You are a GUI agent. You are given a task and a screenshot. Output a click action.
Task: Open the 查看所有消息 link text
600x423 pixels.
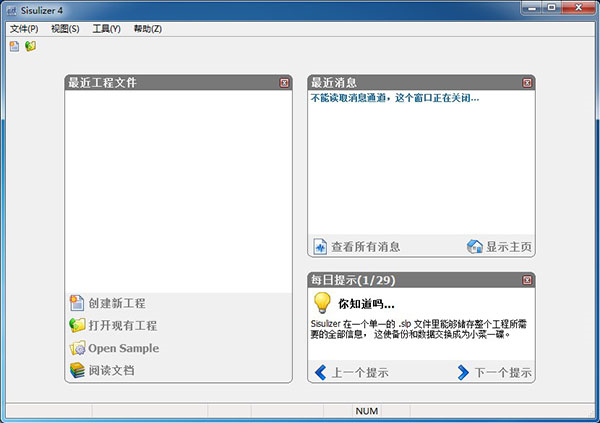coord(365,247)
